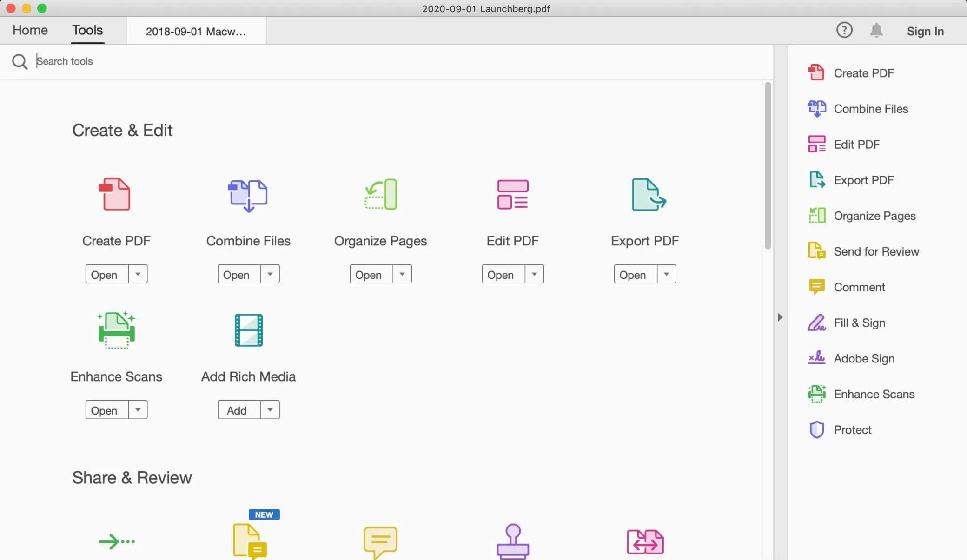Image resolution: width=967 pixels, height=560 pixels.
Task: Click the Combine Files tool icon in main grid
Action: coord(248,195)
